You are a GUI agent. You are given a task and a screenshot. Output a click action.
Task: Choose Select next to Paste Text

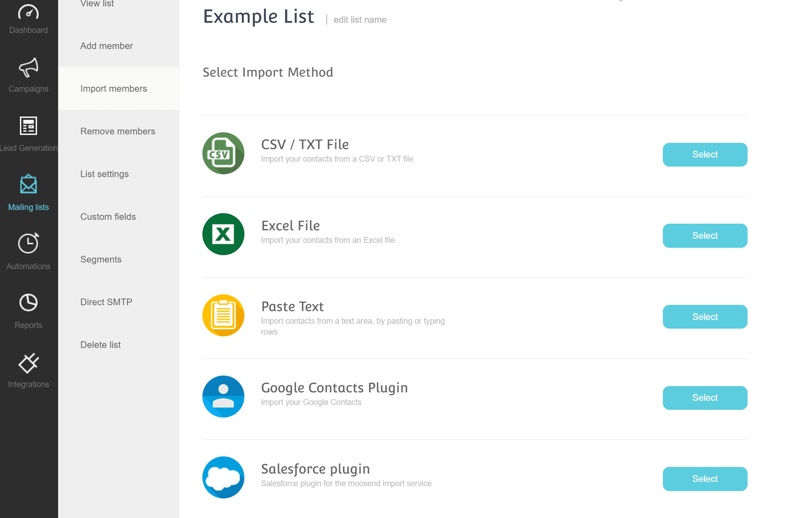[x=705, y=317]
